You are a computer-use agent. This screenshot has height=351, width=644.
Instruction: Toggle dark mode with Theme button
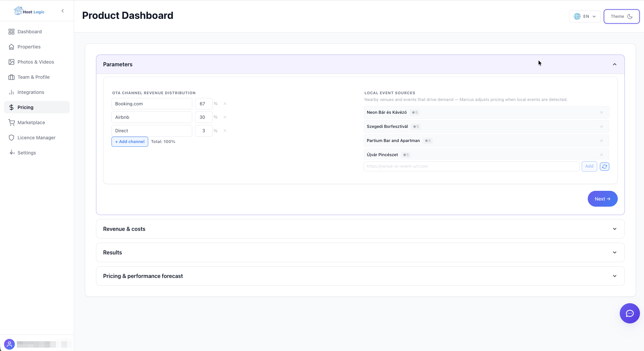click(621, 16)
